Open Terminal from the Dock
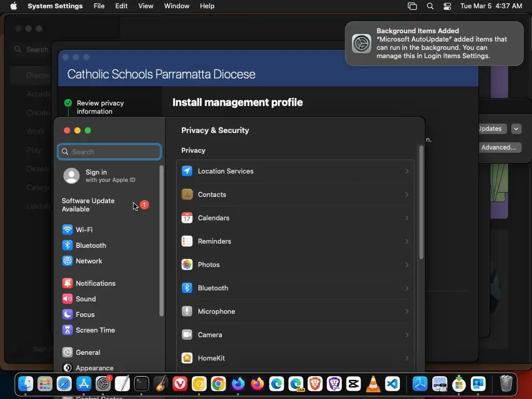532x399 pixels. tap(141, 384)
